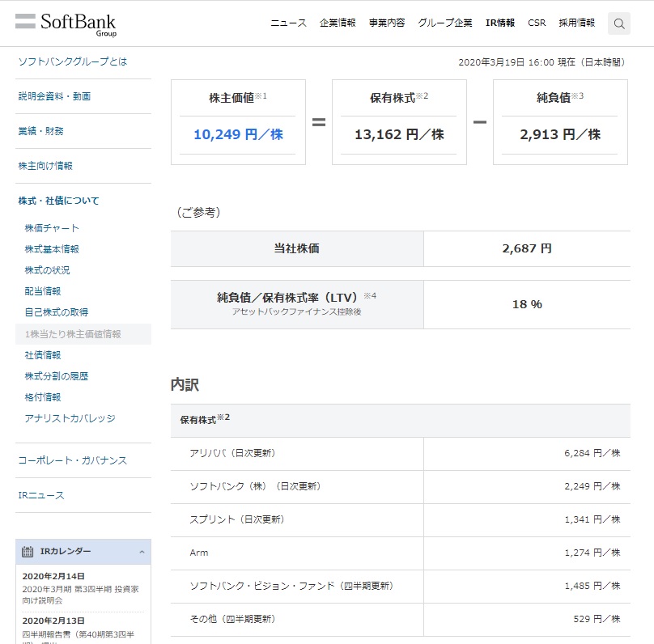This screenshot has height=644, width=654.
Task: Visit the 採用情報 page
Action: tap(576, 23)
